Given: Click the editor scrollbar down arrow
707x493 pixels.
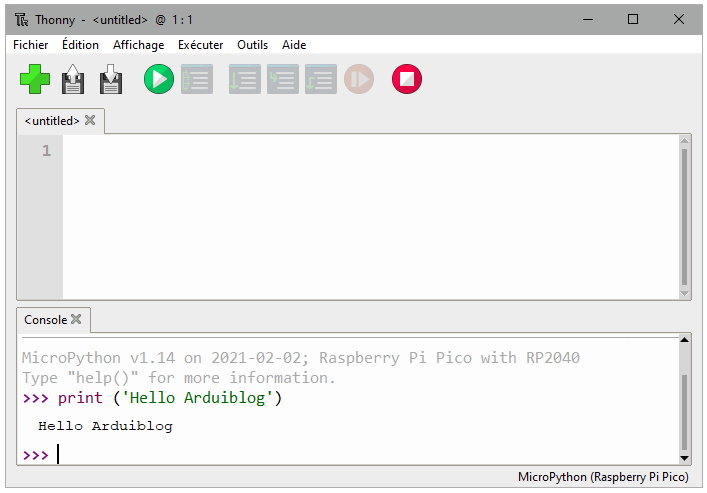Looking at the screenshot, I should pyautogui.click(x=684, y=294).
